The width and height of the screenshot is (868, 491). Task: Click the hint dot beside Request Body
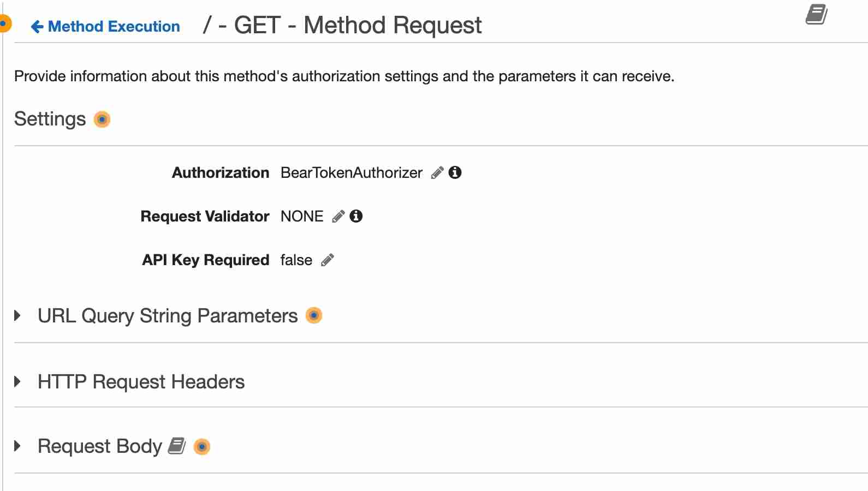click(x=202, y=446)
